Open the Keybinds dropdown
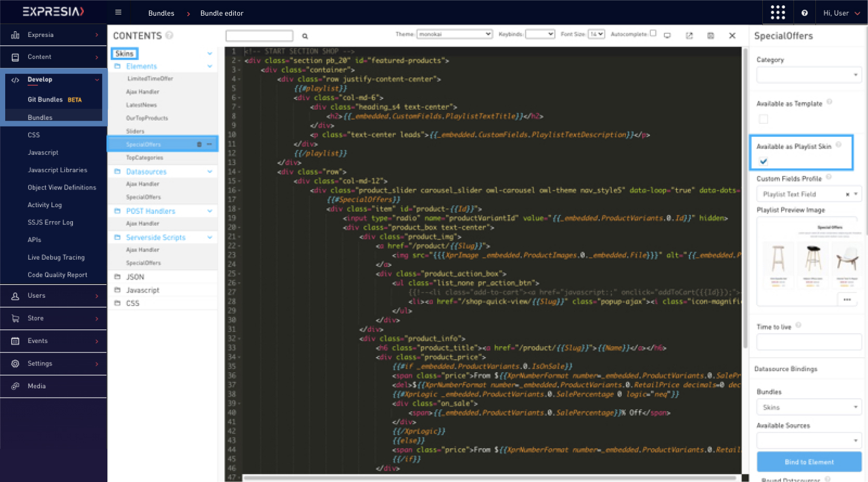868x482 pixels. [x=540, y=34]
